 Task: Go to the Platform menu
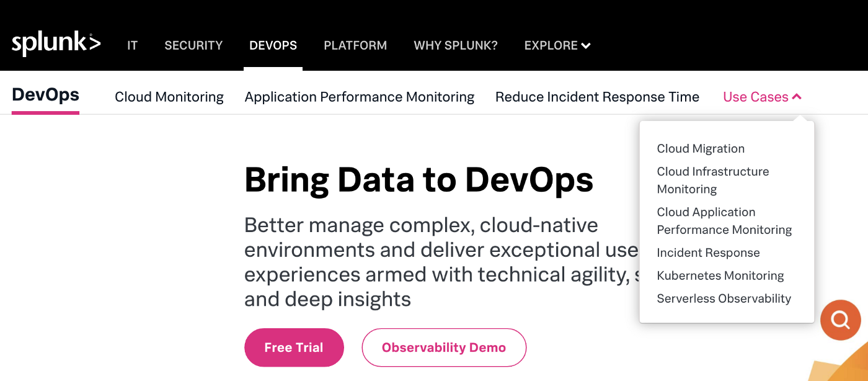[355, 45]
